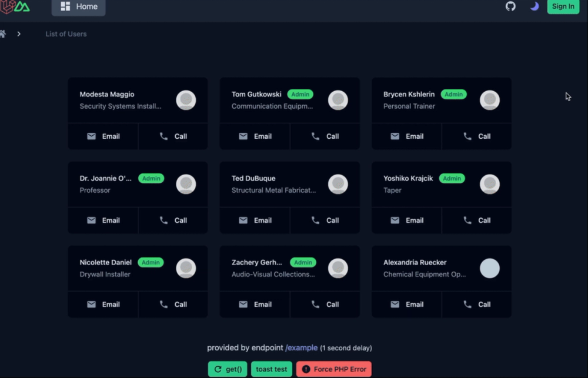Image resolution: width=588 pixels, height=378 pixels.
Task: Email Zachery Gerh...
Action: point(255,304)
